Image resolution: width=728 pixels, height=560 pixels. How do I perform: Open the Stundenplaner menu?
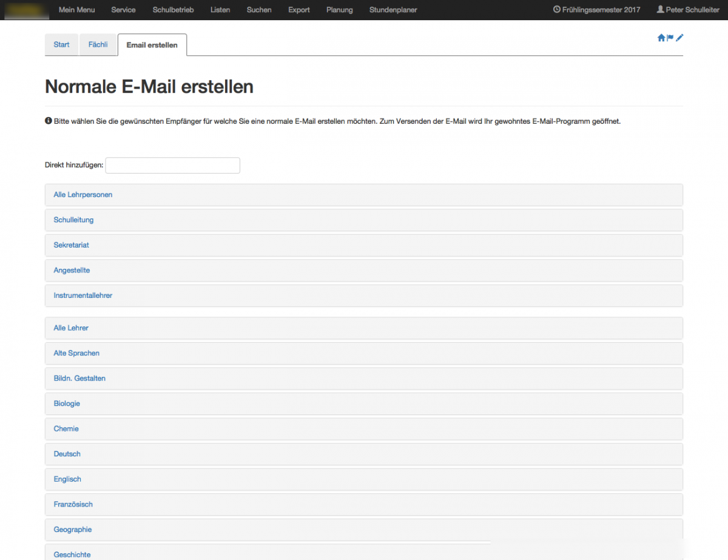click(x=393, y=10)
